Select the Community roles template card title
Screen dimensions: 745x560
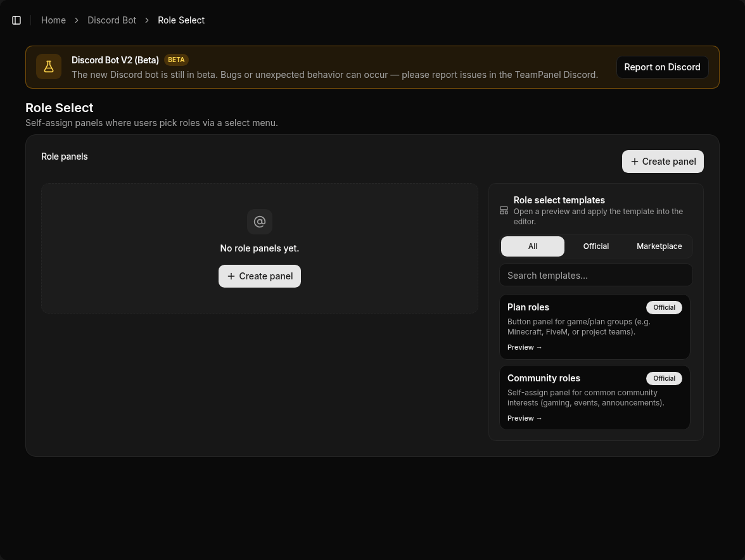(x=544, y=378)
